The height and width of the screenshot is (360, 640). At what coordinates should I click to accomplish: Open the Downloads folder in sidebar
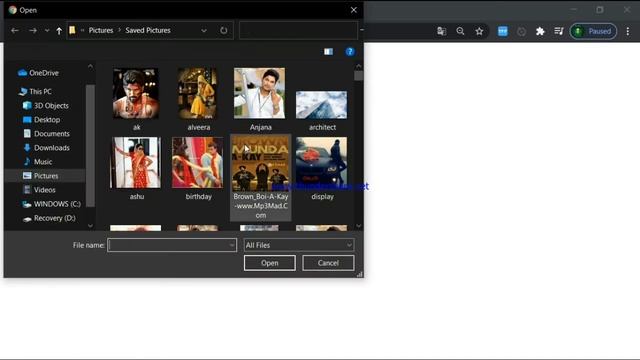pyautogui.click(x=46, y=148)
